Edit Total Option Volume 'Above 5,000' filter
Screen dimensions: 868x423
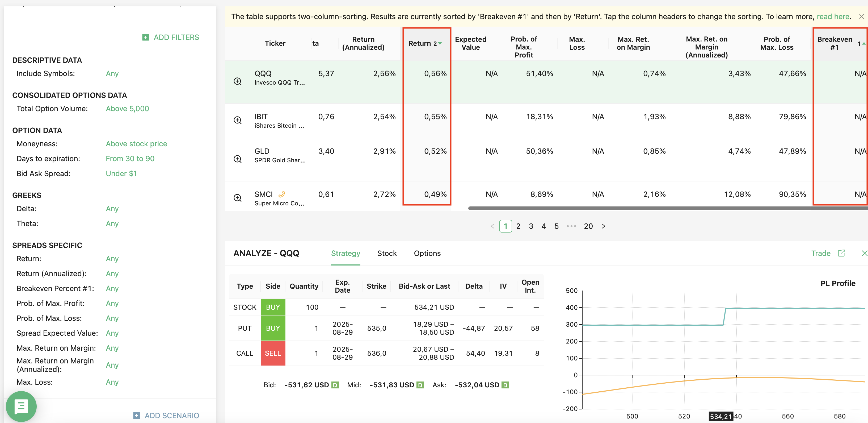tap(127, 109)
